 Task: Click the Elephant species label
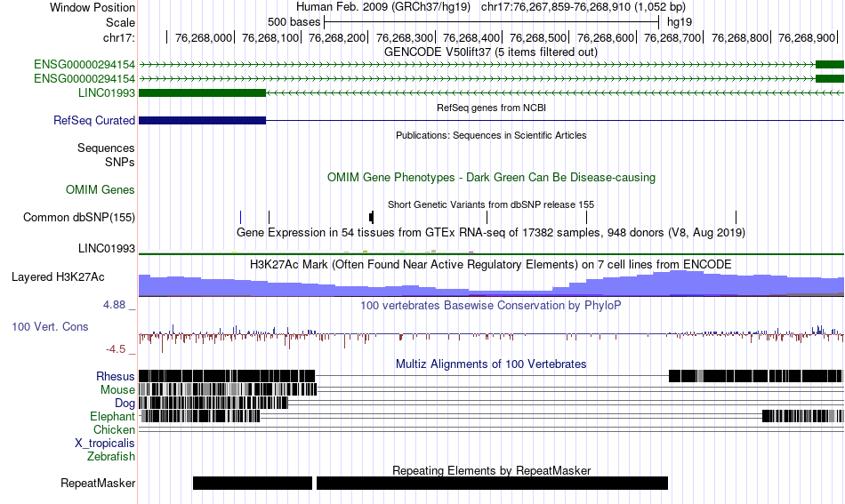[x=112, y=416]
